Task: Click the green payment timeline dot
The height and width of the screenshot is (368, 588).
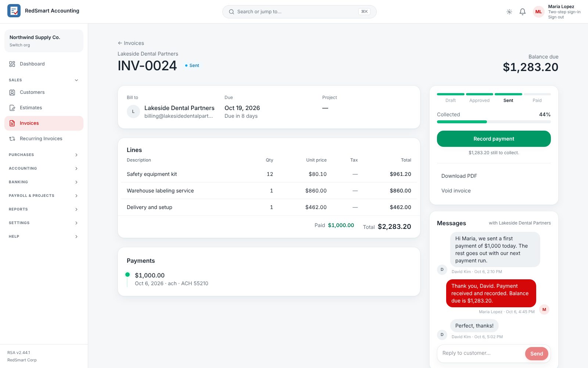Action: (128, 275)
